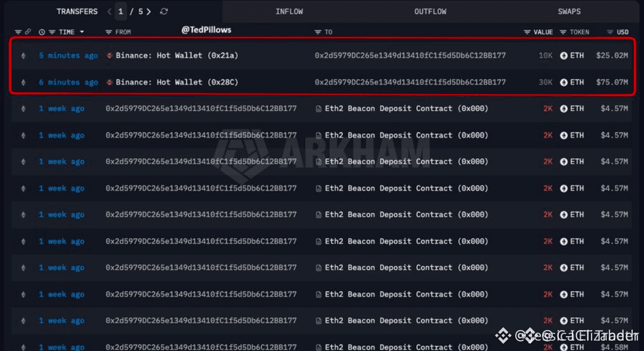Click the 10K value cell
This screenshot has width=644, height=351.
[546, 56]
